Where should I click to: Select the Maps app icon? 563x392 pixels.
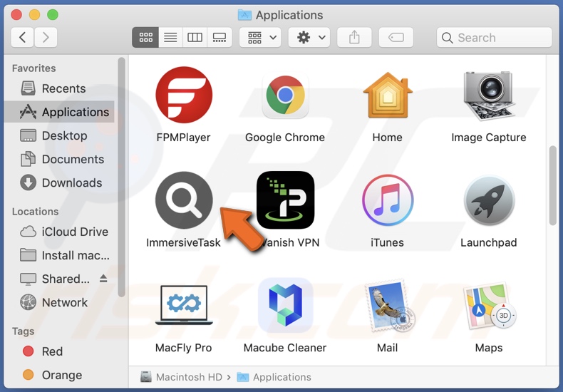click(489, 305)
